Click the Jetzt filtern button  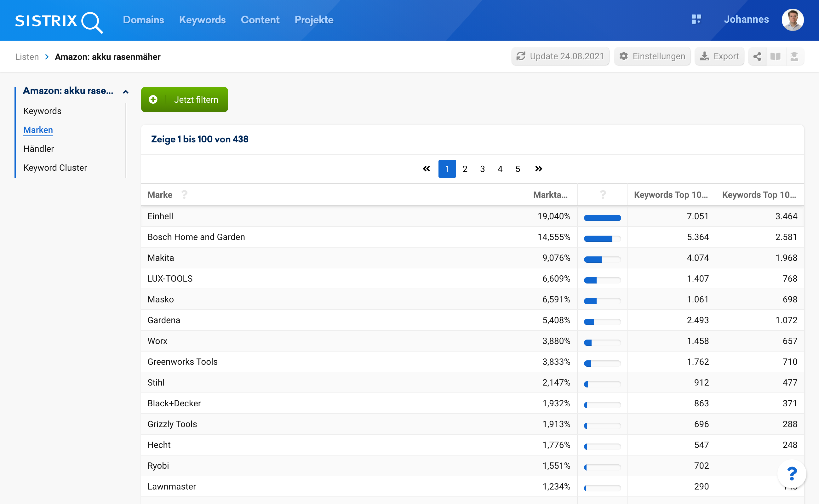pos(184,100)
